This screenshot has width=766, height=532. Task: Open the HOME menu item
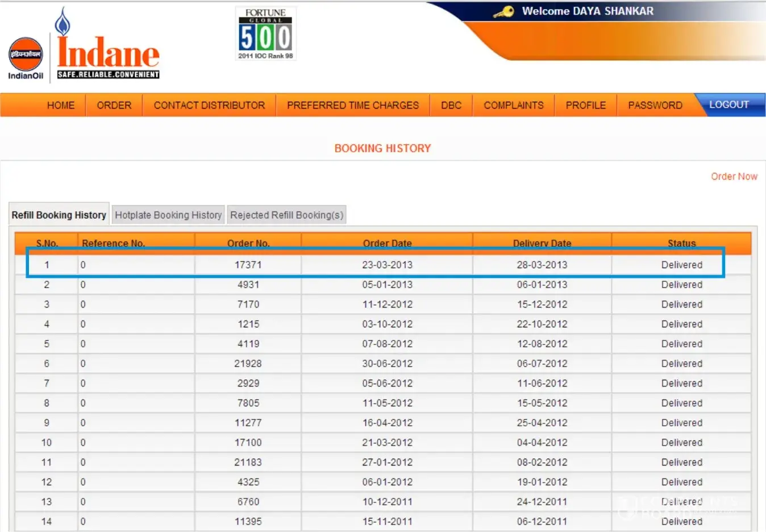[61, 105]
